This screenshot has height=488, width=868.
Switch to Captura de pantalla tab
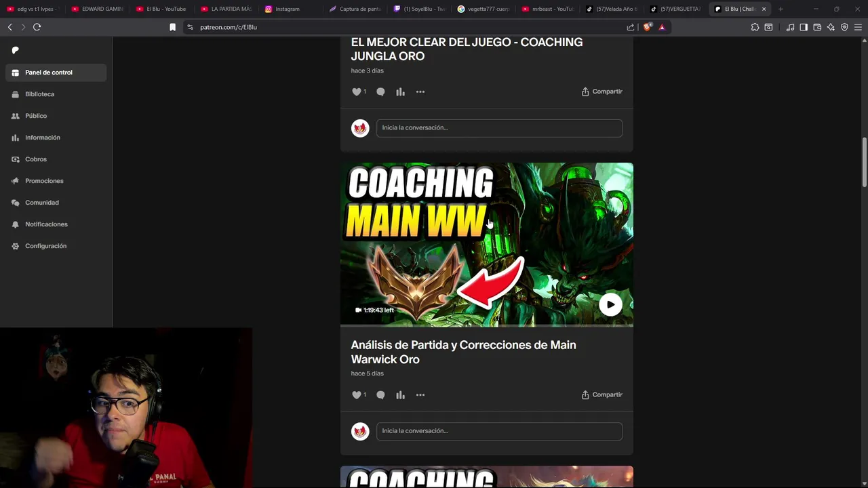355,9
